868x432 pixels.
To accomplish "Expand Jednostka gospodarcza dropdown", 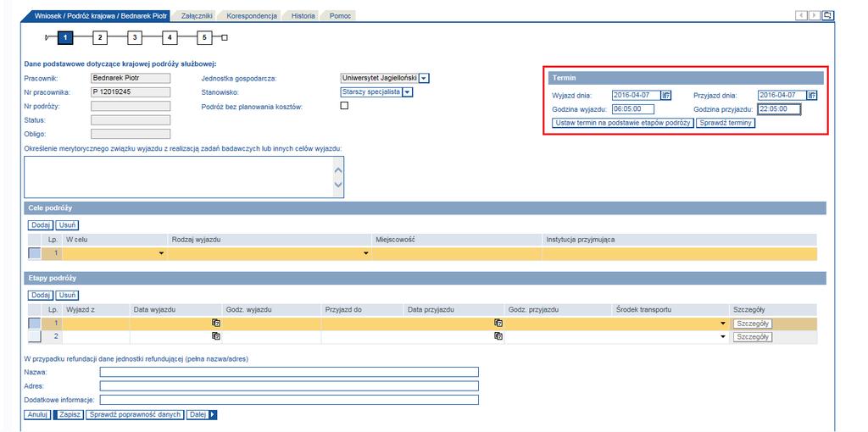I will tap(424, 79).
